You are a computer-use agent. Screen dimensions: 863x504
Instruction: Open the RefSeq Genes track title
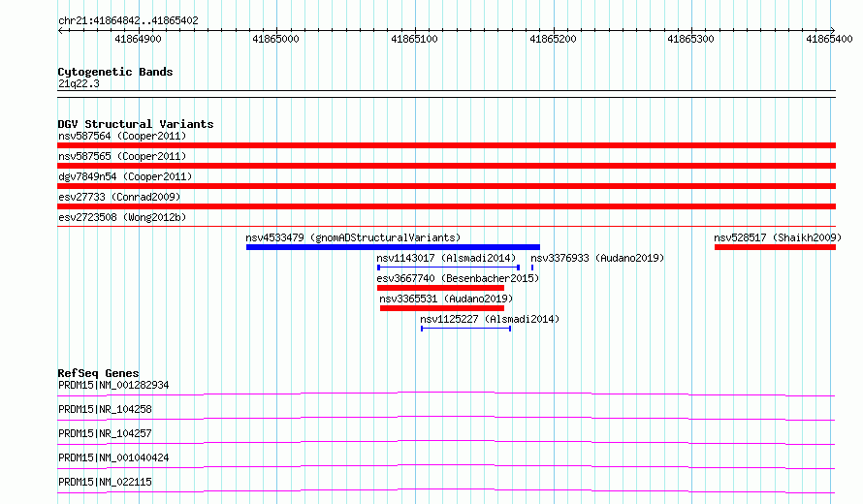[98, 373]
